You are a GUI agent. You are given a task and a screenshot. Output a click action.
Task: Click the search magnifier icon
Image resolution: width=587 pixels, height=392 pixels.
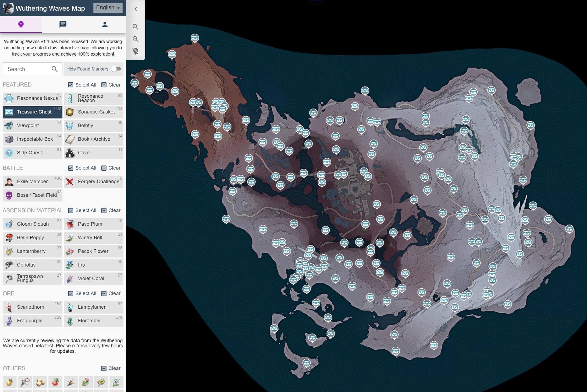(54, 69)
